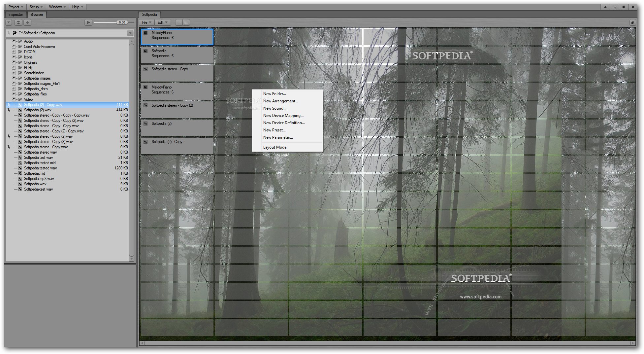Click arrangement icon on second MelodyPiano card

(x=145, y=87)
